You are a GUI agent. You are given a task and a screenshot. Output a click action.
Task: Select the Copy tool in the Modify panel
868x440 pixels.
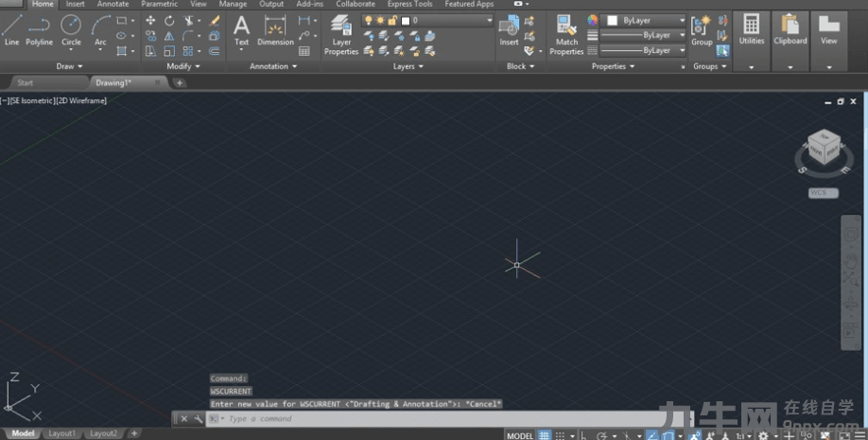click(x=150, y=35)
